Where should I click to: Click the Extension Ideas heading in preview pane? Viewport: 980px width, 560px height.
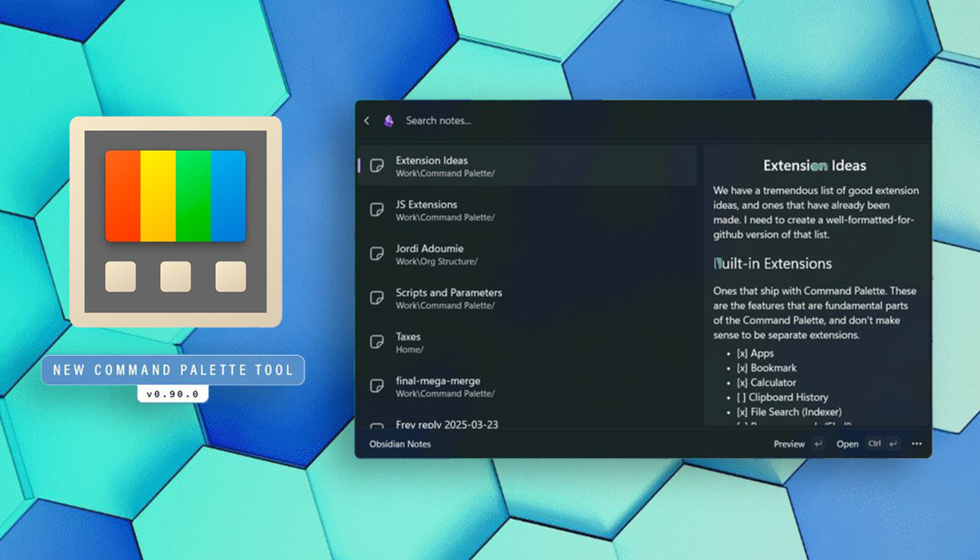pyautogui.click(x=815, y=166)
